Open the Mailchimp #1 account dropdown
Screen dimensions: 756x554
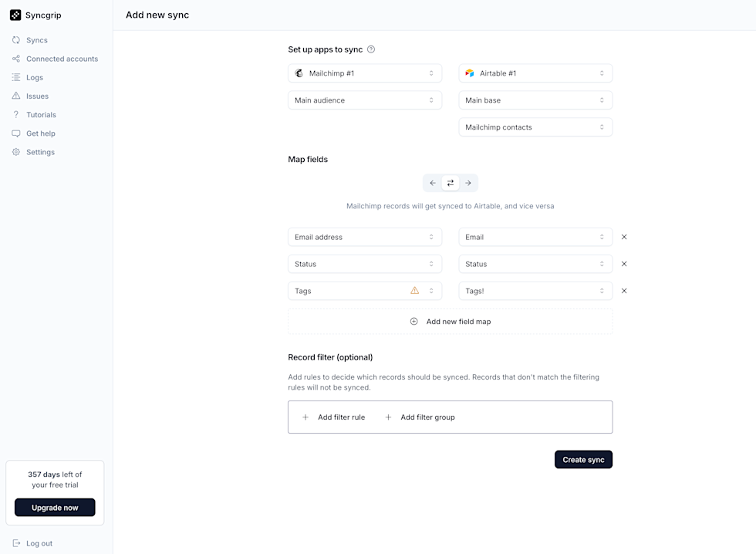coord(364,73)
